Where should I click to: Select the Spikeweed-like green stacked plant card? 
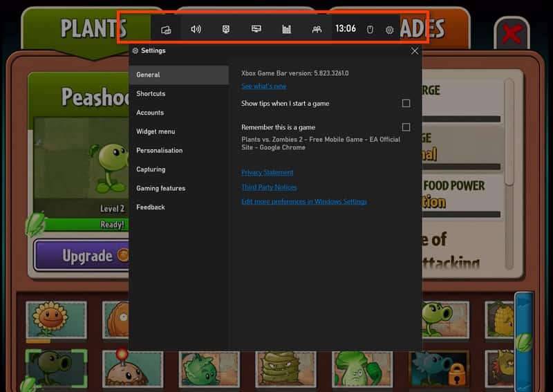[285, 369]
